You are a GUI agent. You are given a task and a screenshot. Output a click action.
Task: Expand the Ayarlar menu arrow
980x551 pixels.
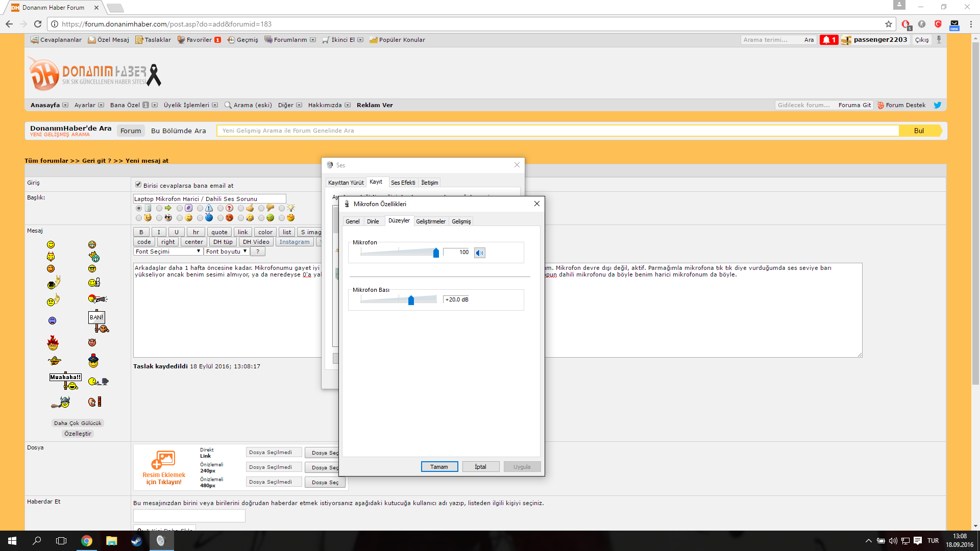click(x=101, y=105)
